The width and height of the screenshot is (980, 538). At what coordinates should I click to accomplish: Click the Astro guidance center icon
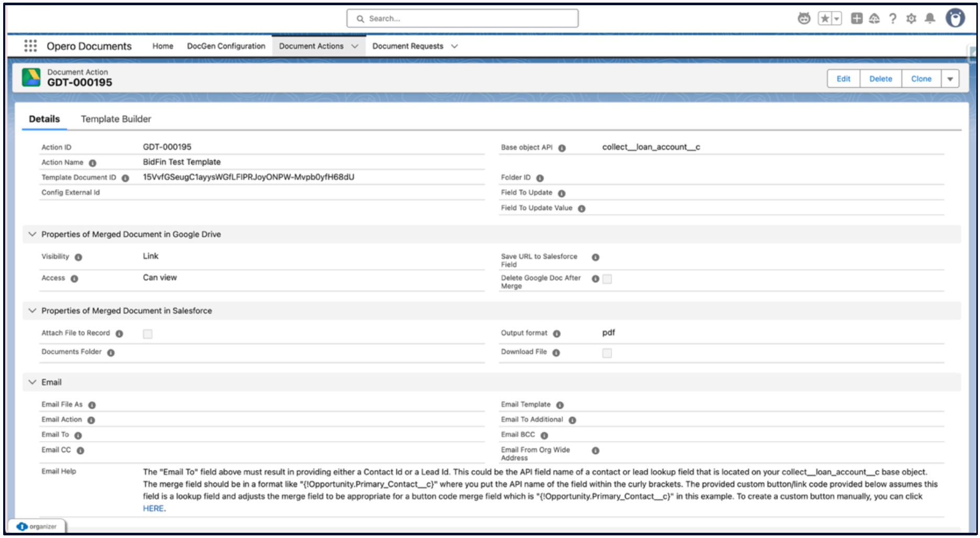[x=804, y=19]
